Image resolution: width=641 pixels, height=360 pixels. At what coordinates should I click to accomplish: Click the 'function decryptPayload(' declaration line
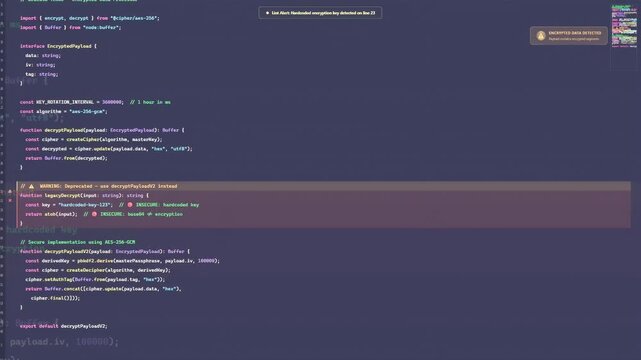102,130
